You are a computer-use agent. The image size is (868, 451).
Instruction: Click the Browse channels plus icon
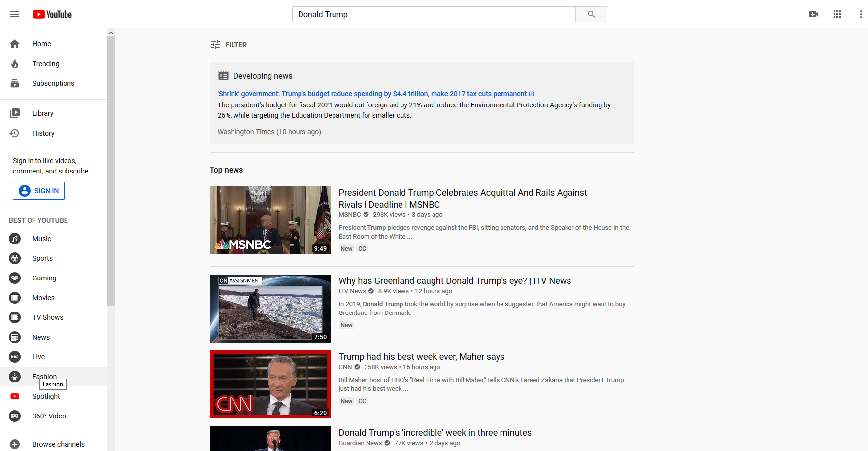15,444
